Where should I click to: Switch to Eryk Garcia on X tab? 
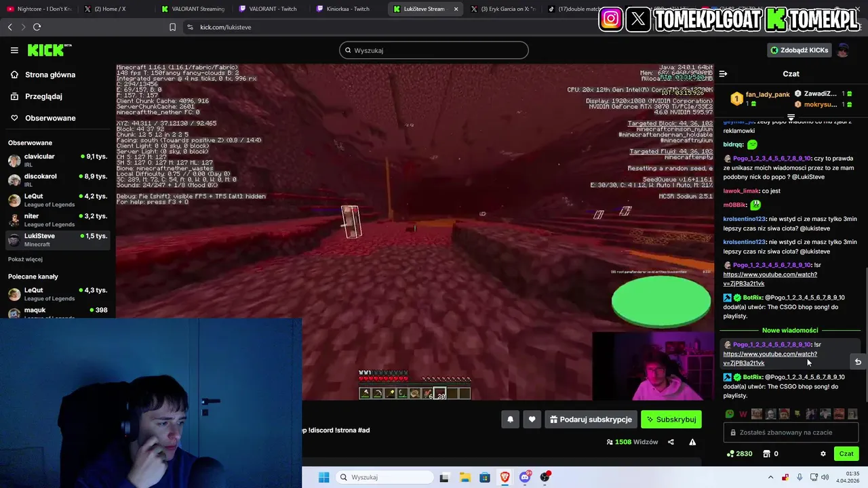[503, 9]
